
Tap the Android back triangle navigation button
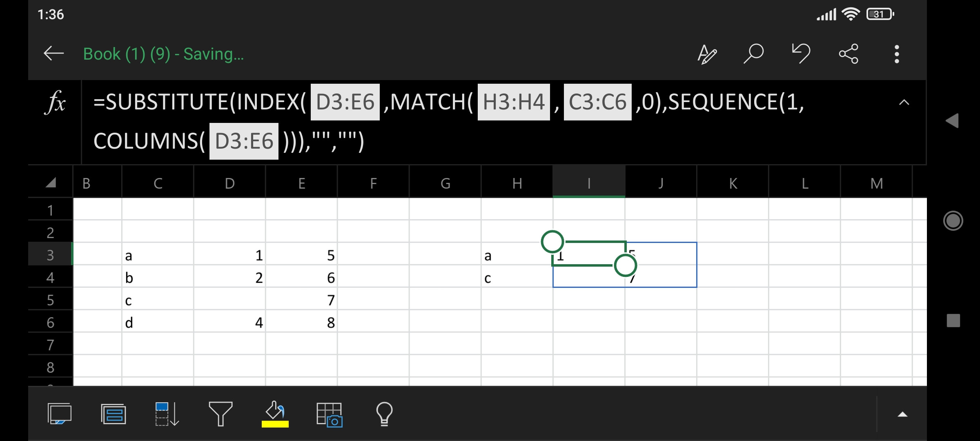[x=952, y=120]
